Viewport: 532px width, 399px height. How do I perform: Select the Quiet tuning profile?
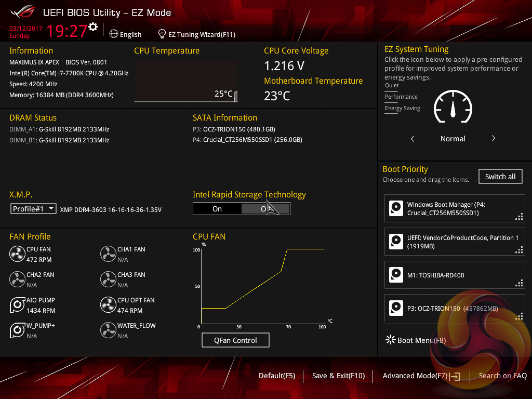(x=392, y=86)
